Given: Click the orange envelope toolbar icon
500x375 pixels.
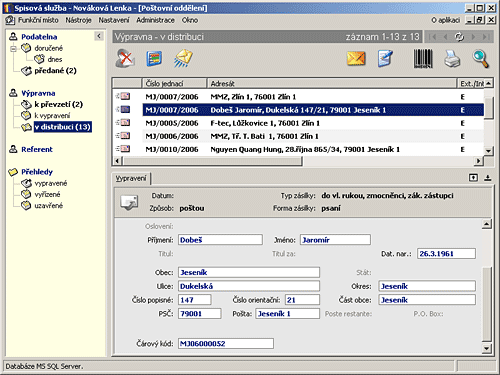Looking at the screenshot, I should (356, 59).
